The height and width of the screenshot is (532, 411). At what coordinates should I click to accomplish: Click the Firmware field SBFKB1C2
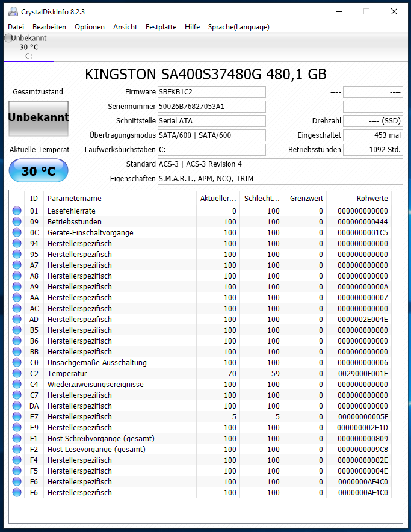pos(212,92)
